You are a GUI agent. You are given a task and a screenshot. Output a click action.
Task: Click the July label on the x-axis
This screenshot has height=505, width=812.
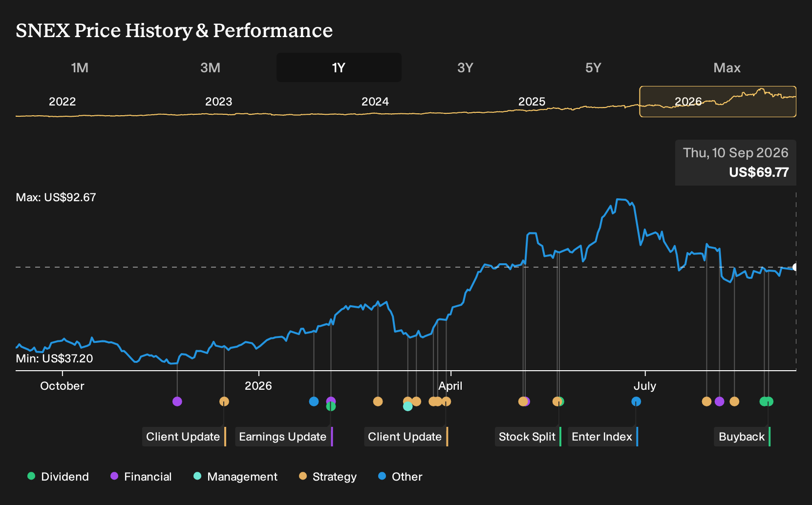click(x=645, y=386)
